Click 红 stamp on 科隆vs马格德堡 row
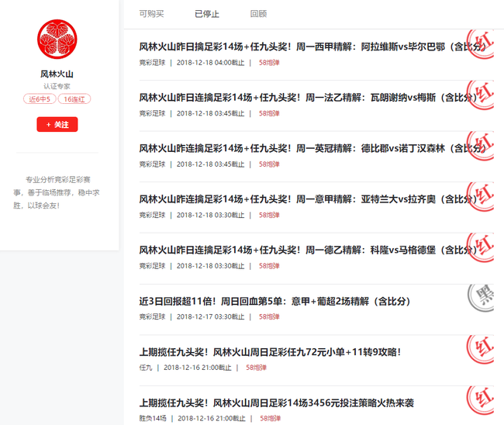The width and height of the screenshot is (504, 425). (x=480, y=247)
